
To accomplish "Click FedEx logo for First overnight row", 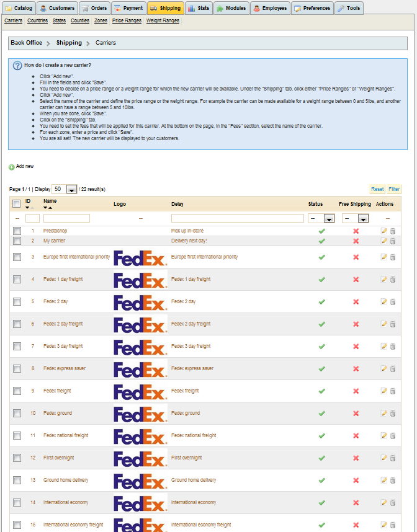I will (140, 458).
